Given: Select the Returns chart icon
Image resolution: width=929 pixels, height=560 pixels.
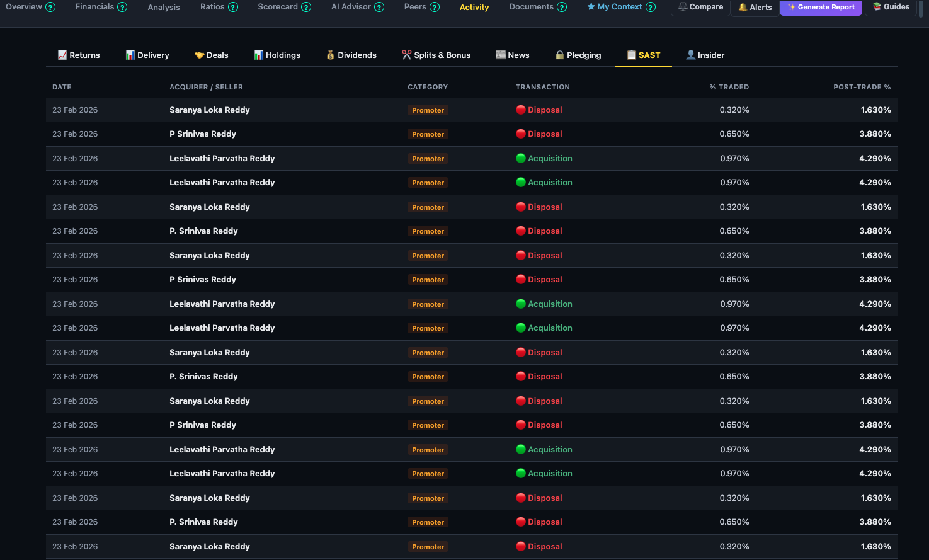Looking at the screenshot, I should 62,55.
